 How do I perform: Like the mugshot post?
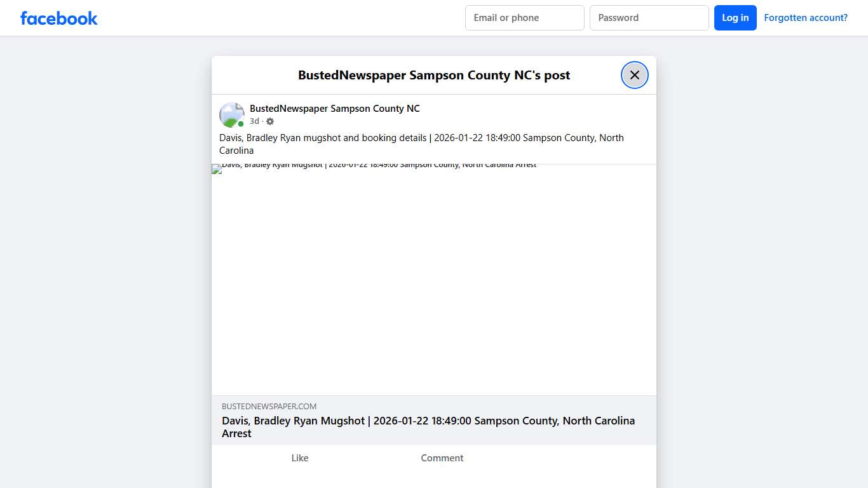299,457
